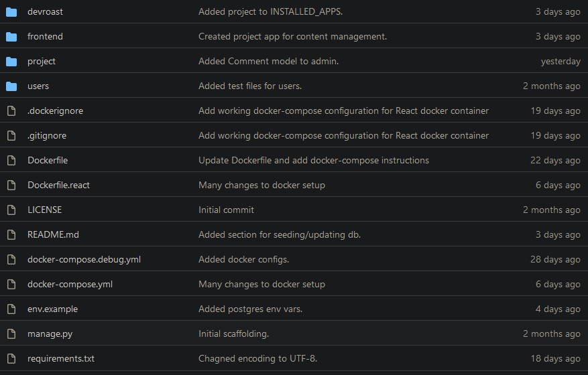
Task: Click the project folder icon
Action: pos(11,62)
